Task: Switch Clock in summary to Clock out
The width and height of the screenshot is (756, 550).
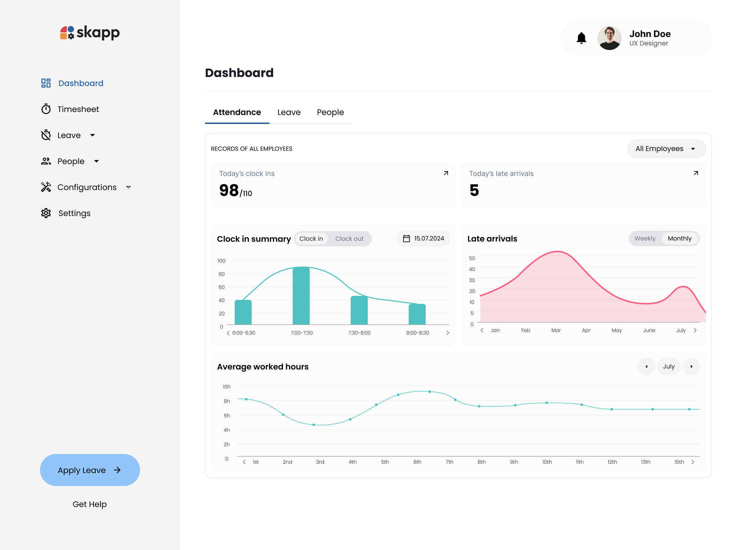Action: point(349,238)
